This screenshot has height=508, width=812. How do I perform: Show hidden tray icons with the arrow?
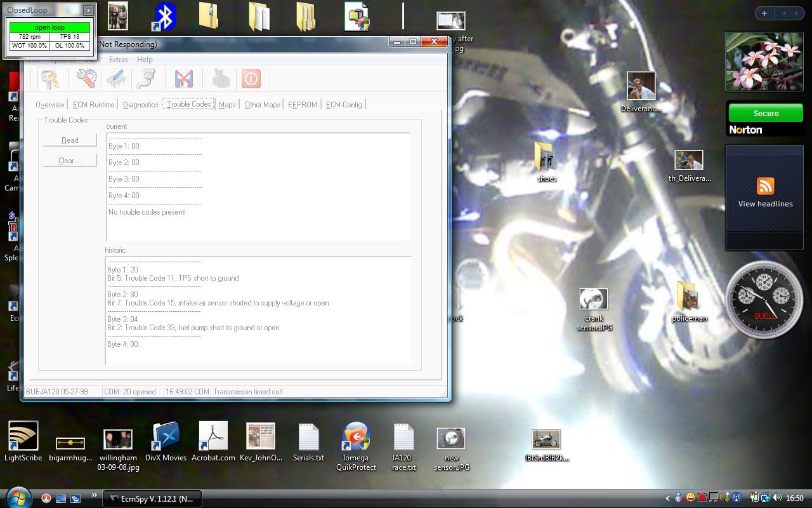667,498
